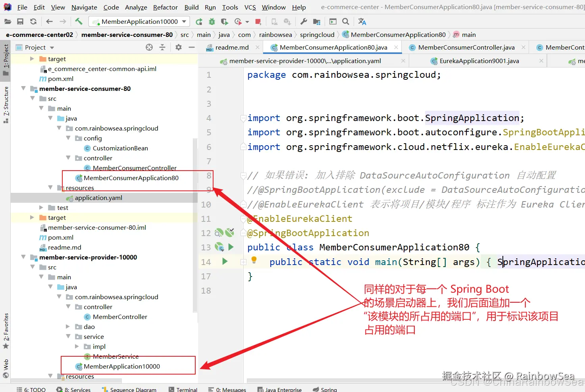Expand the dao folder in provider module
585x392 pixels.
[68, 327]
